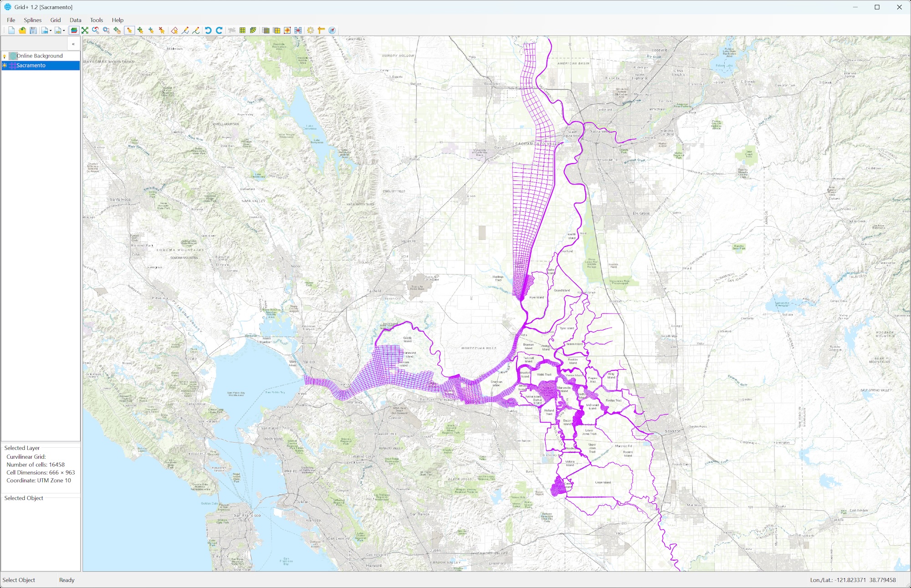
Task: Select the Sacramento layer row
Action: coord(41,66)
